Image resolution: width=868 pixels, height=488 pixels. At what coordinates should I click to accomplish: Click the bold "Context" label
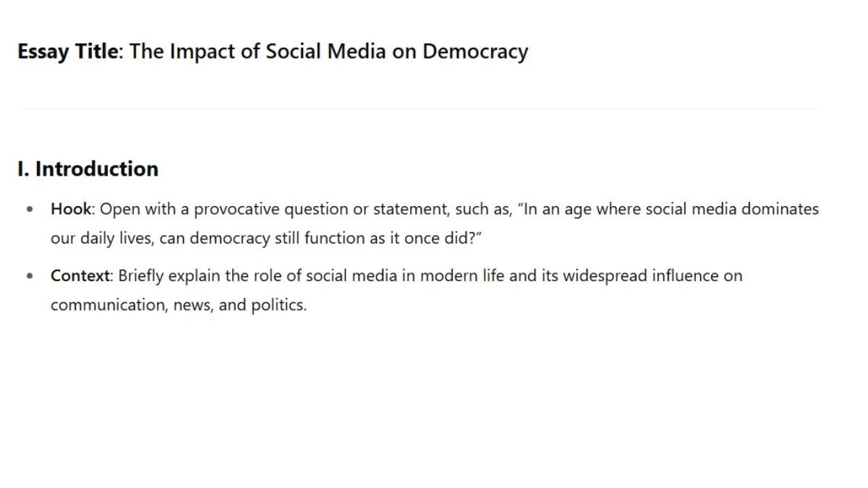[x=80, y=276]
